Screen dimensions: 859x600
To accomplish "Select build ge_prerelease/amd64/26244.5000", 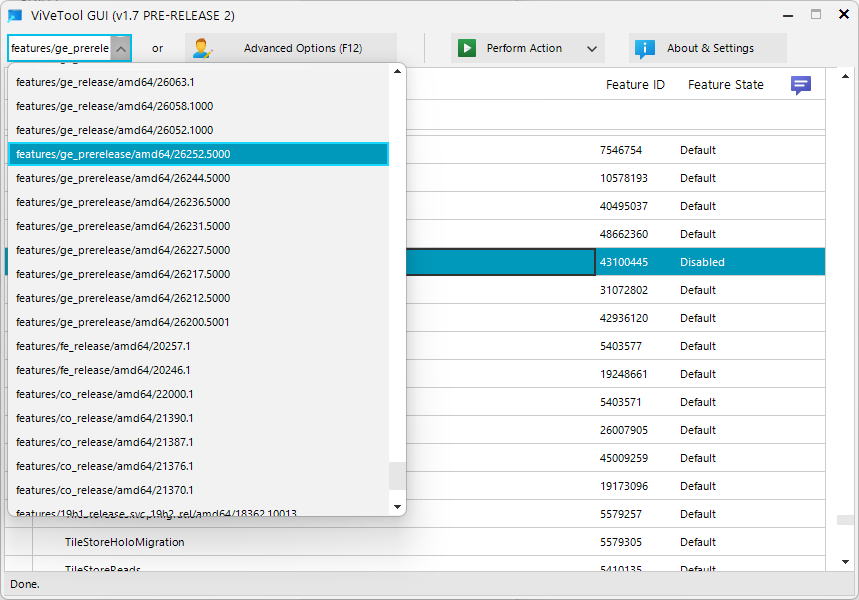I will tap(198, 178).
